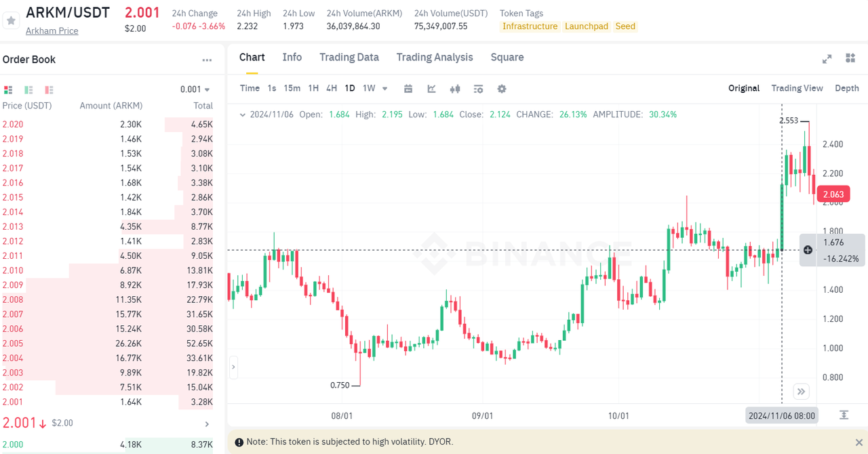Open the chart layout grid icon

coord(850,58)
